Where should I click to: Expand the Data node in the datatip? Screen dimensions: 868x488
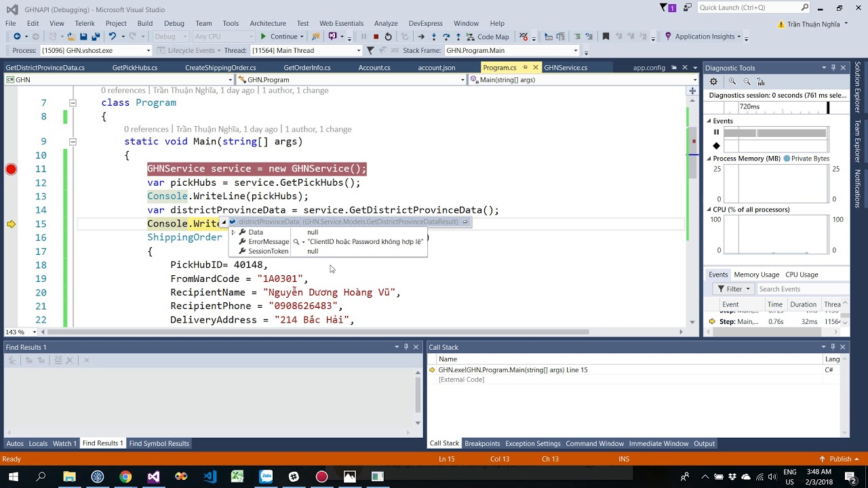coord(233,232)
